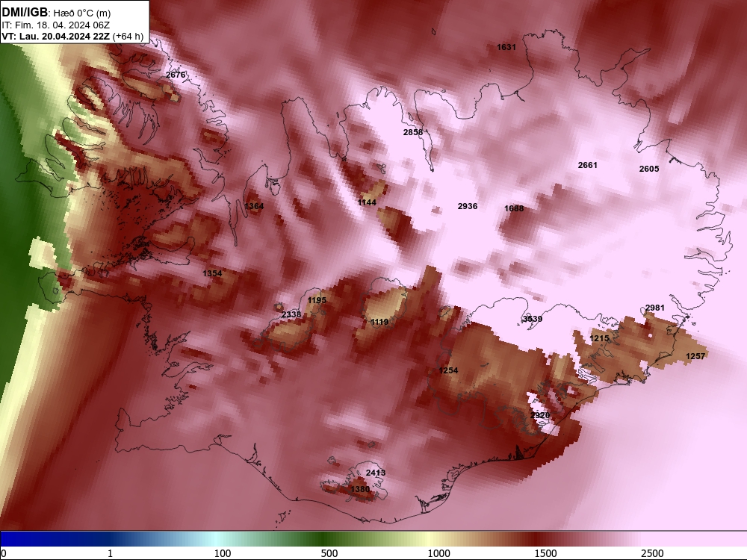This screenshot has width=747, height=560.
Task: Click the 1257 height label
Action: [x=695, y=356]
